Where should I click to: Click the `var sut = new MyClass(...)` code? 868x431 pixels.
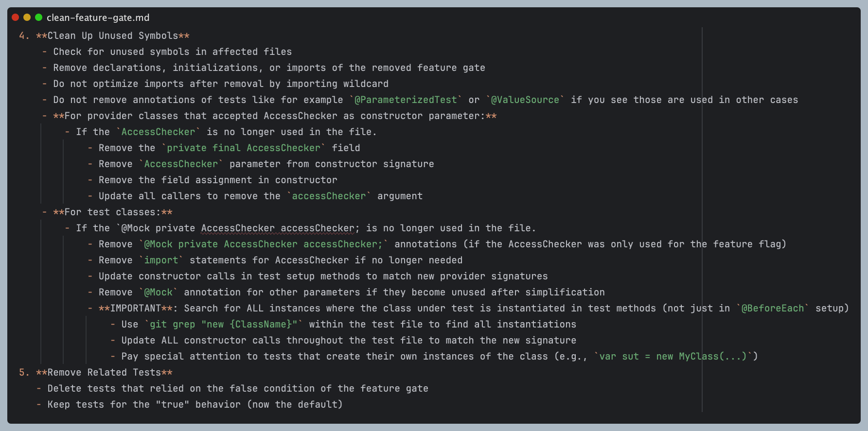pyautogui.click(x=673, y=357)
